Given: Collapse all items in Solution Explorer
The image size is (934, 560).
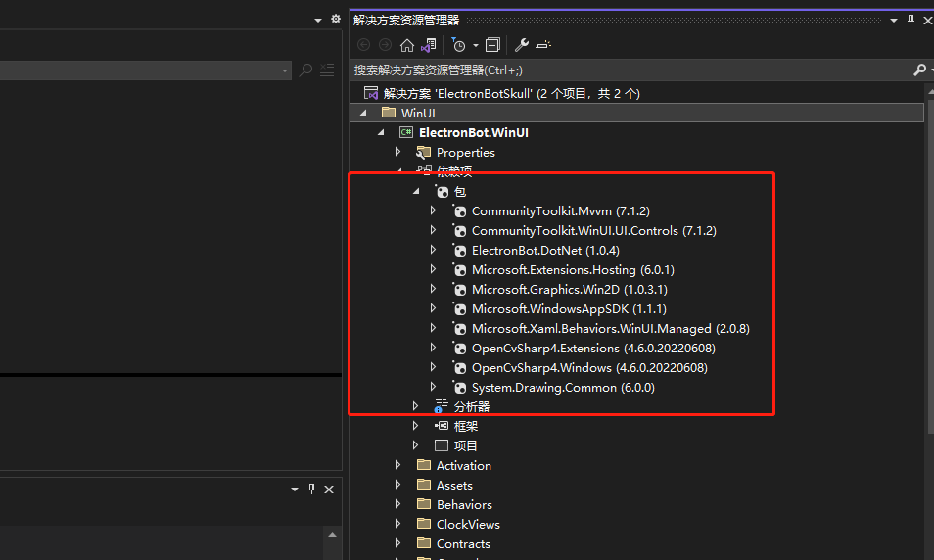Looking at the screenshot, I should 492,45.
